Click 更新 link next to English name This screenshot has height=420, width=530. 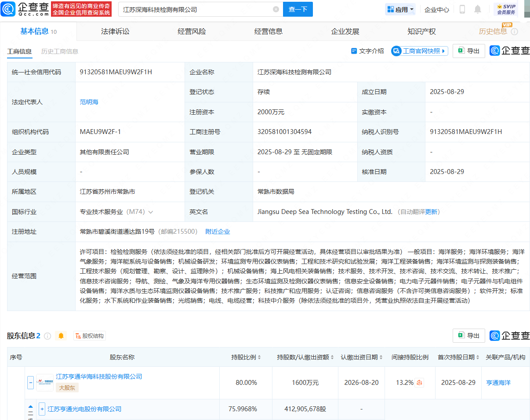tap(432, 212)
